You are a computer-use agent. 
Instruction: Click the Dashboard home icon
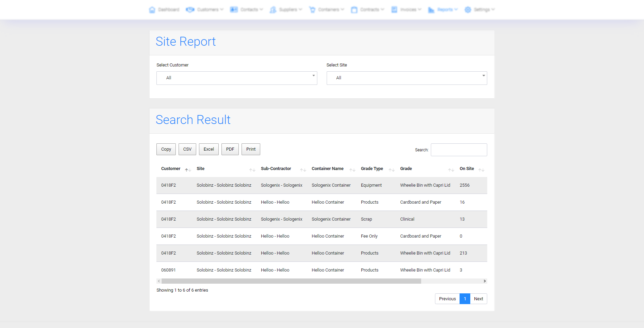point(152,10)
